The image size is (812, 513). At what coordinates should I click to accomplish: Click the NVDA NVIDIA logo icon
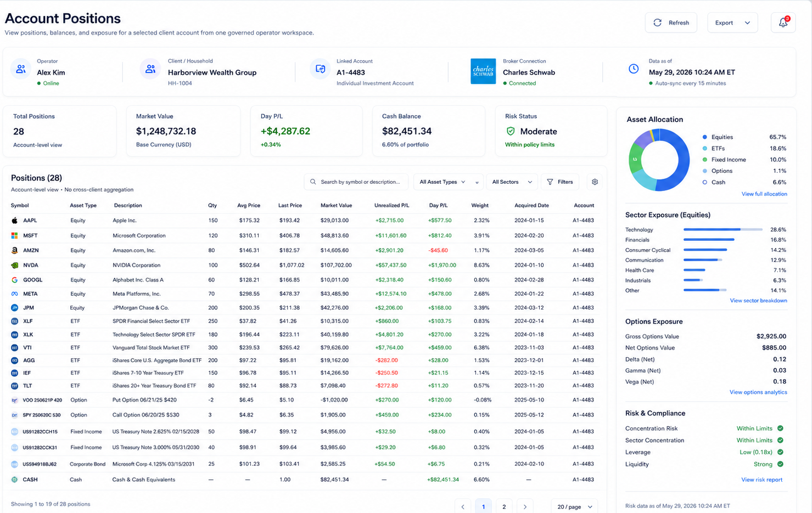[x=15, y=265]
